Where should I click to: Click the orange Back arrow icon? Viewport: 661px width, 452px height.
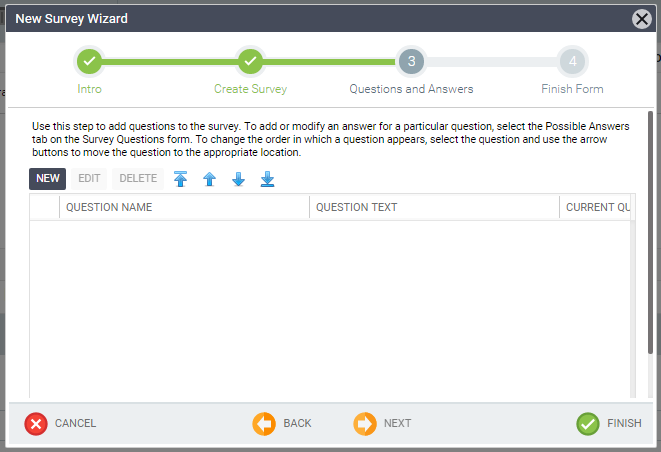tap(264, 424)
